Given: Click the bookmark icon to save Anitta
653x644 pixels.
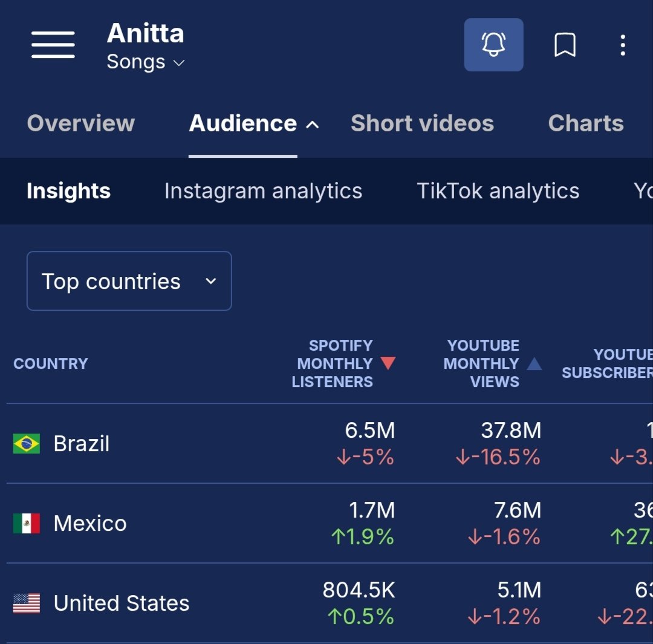Looking at the screenshot, I should [565, 45].
